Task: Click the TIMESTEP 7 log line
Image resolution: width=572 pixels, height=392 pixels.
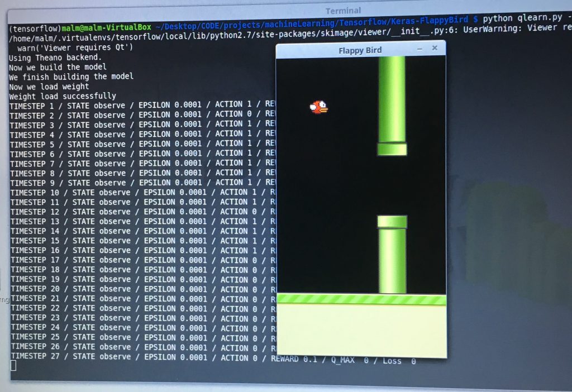Action: (142, 164)
